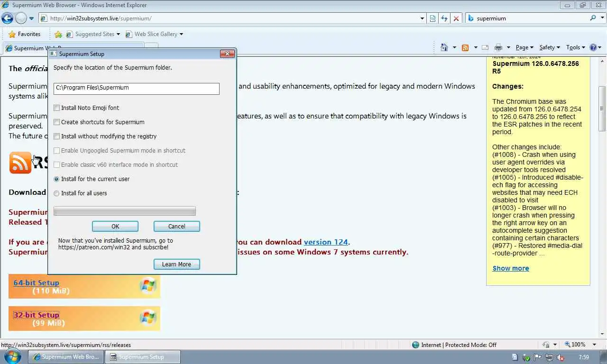
Task: Click OK in Supermium Setup
Action: pos(115,227)
